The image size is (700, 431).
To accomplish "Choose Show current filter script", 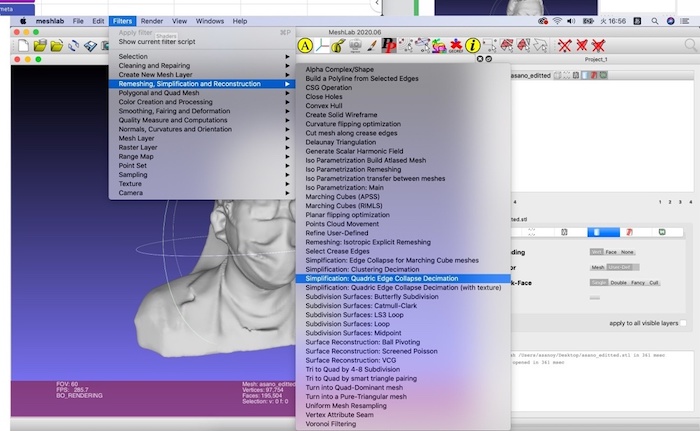I will point(202,42).
